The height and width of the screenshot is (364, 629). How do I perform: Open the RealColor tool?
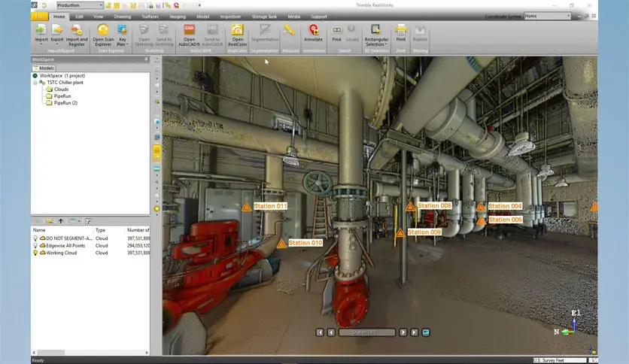point(237,30)
